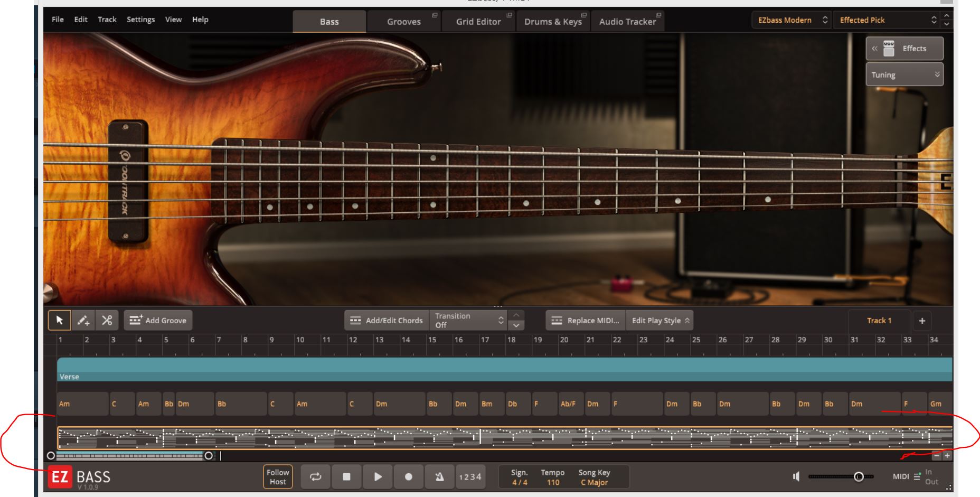Select the Track 1 tab
980x497 pixels.
[879, 321]
